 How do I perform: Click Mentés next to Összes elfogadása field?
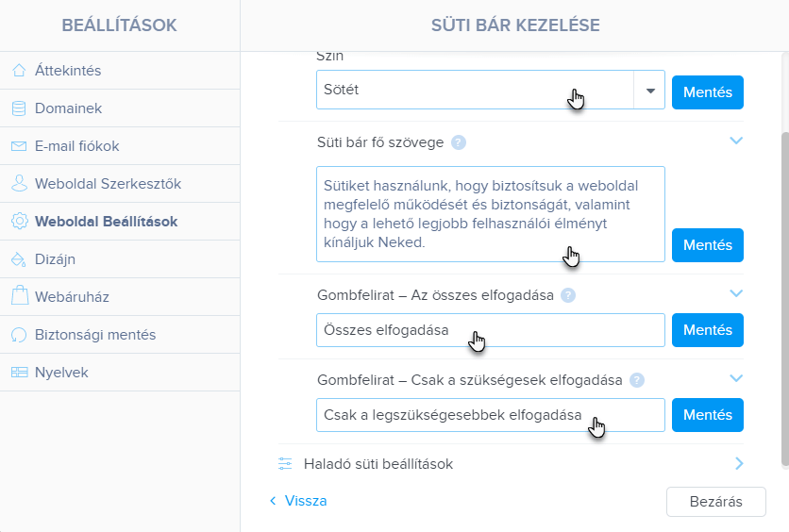click(x=708, y=330)
